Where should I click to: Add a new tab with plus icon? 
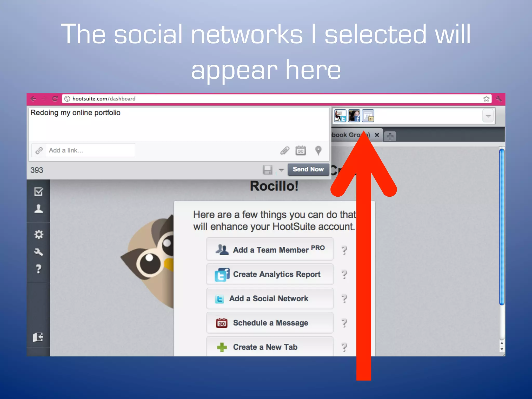pyautogui.click(x=390, y=136)
